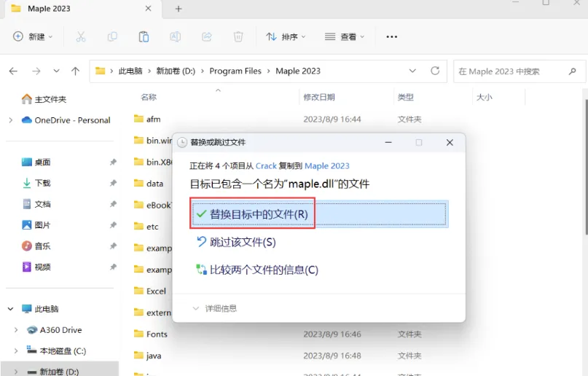Open the View (查看) dropdown
The height and width of the screenshot is (376, 588).
tap(345, 36)
